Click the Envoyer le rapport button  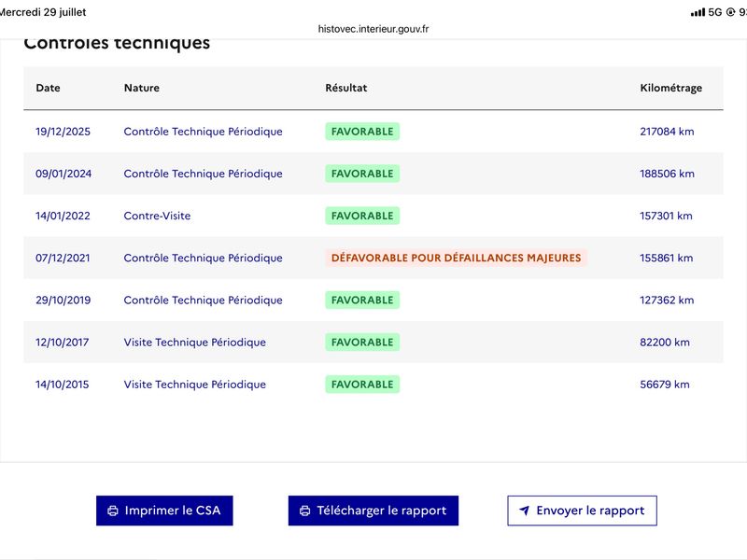[x=582, y=511]
